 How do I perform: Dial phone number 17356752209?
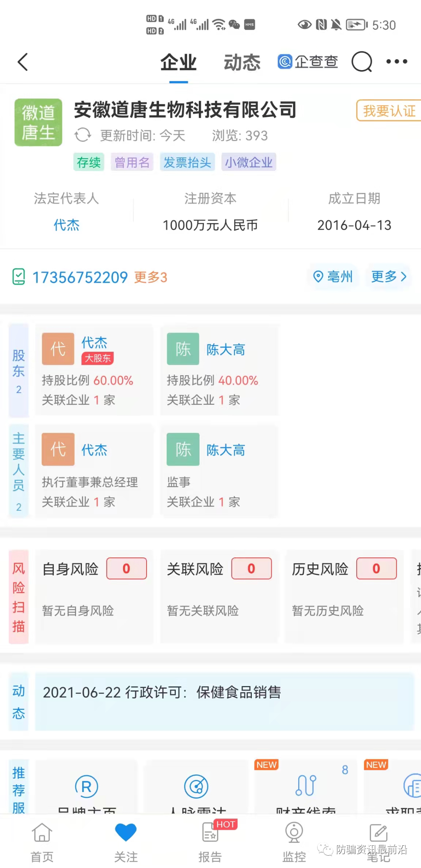(80, 277)
